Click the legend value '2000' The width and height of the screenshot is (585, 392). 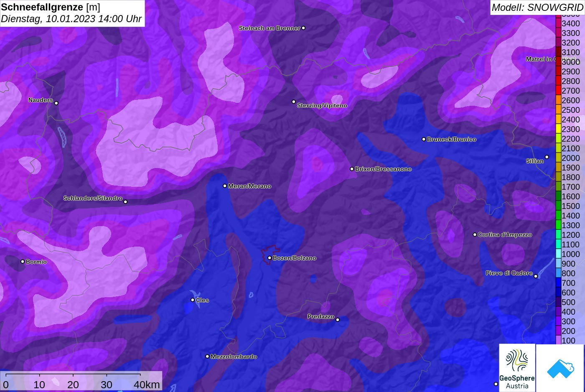tap(571, 158)
